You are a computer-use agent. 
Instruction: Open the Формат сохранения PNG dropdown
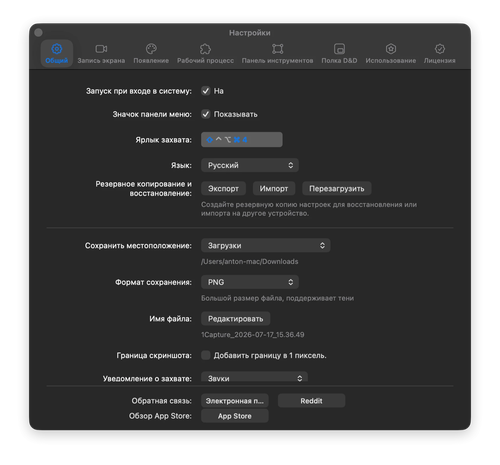coord(250,282)
